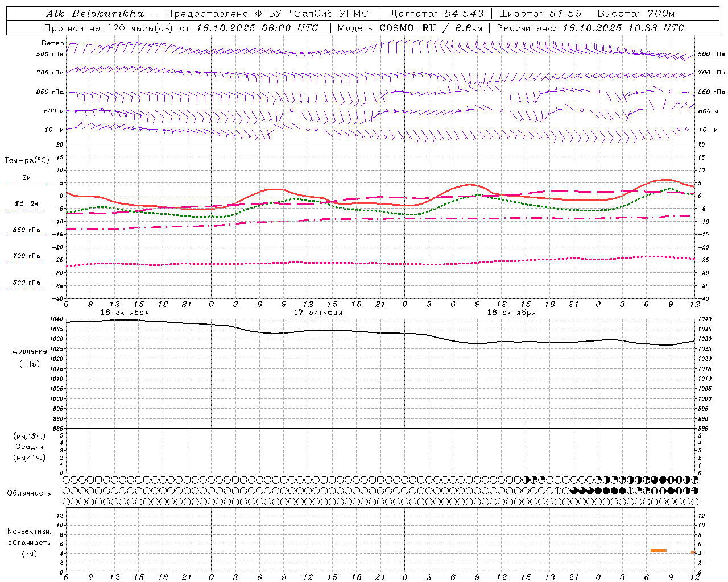Click '(км)' unit under convective cloud label
728x582 pixels.
click(x=29, y=554)
